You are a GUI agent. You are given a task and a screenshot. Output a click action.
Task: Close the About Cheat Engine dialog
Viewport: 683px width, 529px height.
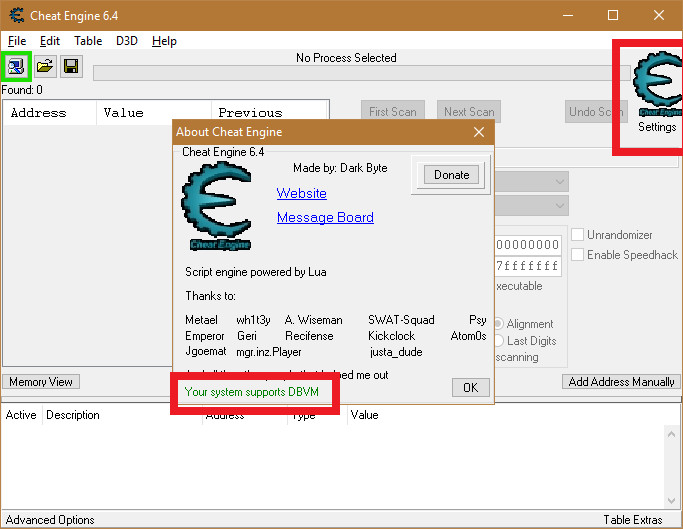479,132
